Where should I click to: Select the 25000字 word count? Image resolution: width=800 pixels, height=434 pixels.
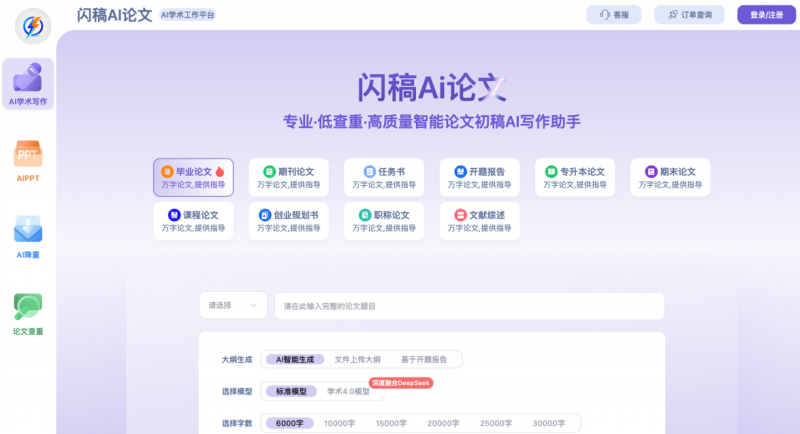496,423
